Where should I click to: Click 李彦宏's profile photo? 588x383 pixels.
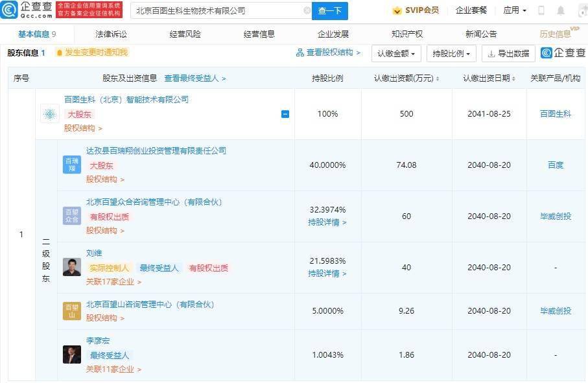[x=72, y=354]
